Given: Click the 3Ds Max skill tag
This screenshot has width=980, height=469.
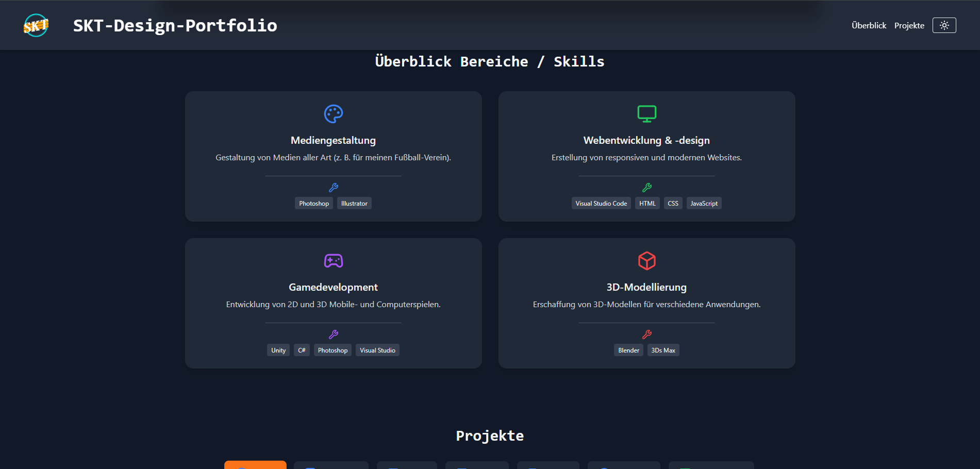Looking at the screenshot, I should click(663, 350).
